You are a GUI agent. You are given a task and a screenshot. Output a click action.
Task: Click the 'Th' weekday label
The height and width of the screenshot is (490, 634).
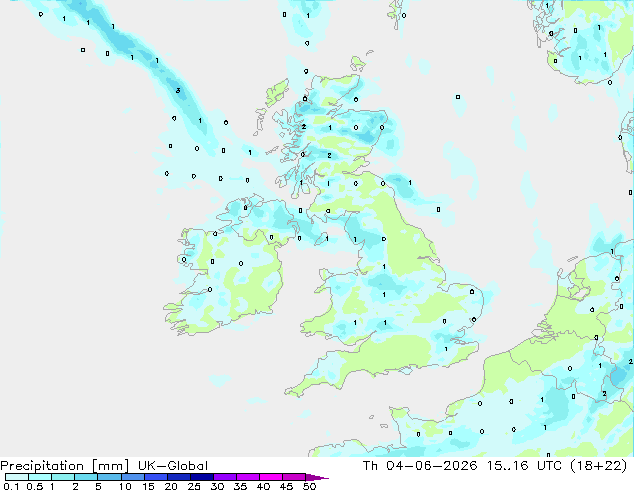370,466
